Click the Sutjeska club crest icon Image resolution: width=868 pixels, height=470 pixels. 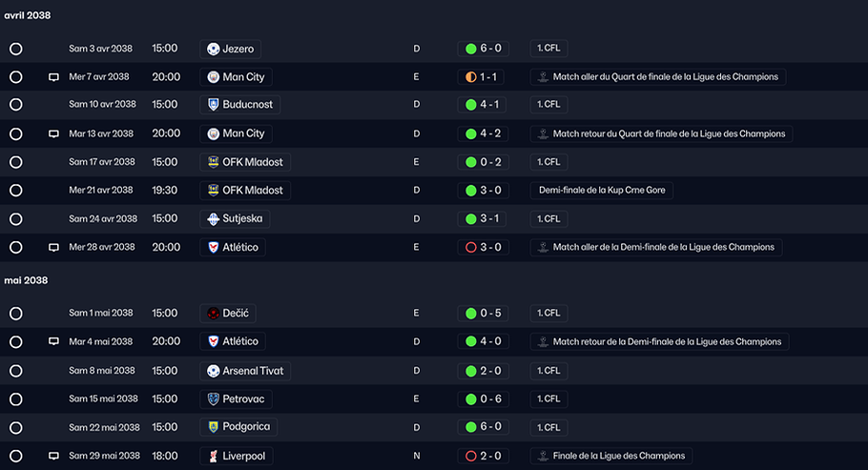213,219
